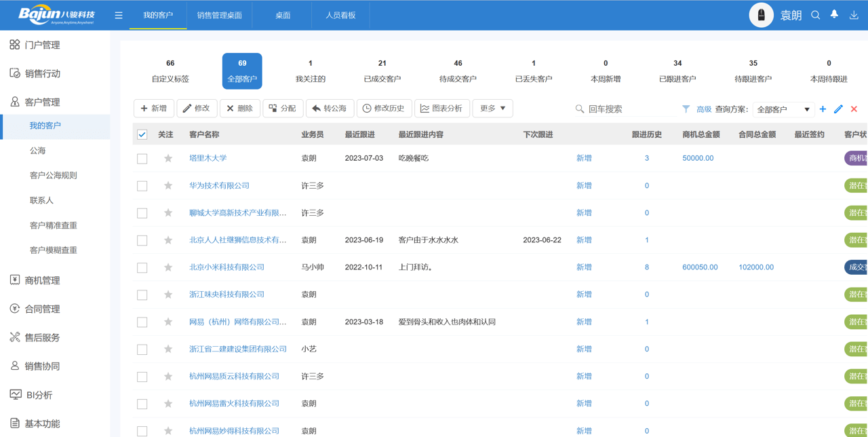Viewport: 868px width, 437px height.
Task: Click the hamburger menu icon beside the logo
Action: (x=119, y=14)
